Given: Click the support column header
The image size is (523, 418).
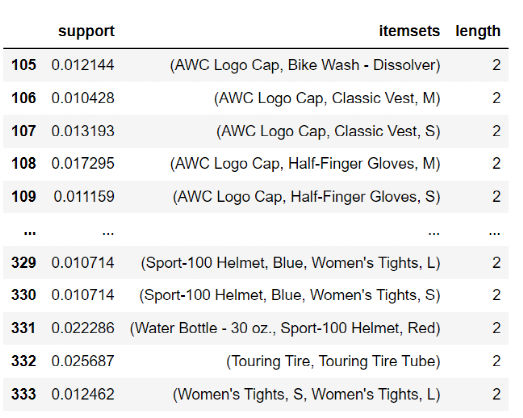Looking at the screenshot, I should click(x=86, y=32).
